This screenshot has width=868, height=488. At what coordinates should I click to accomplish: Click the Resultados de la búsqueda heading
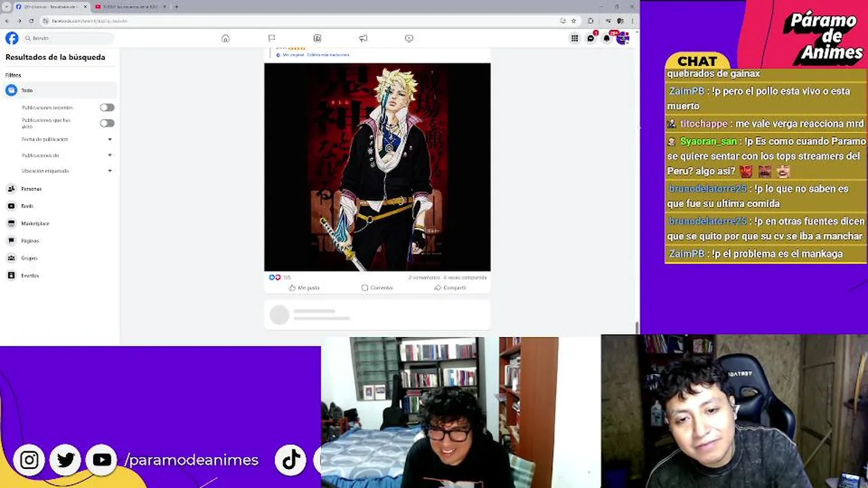55,57
